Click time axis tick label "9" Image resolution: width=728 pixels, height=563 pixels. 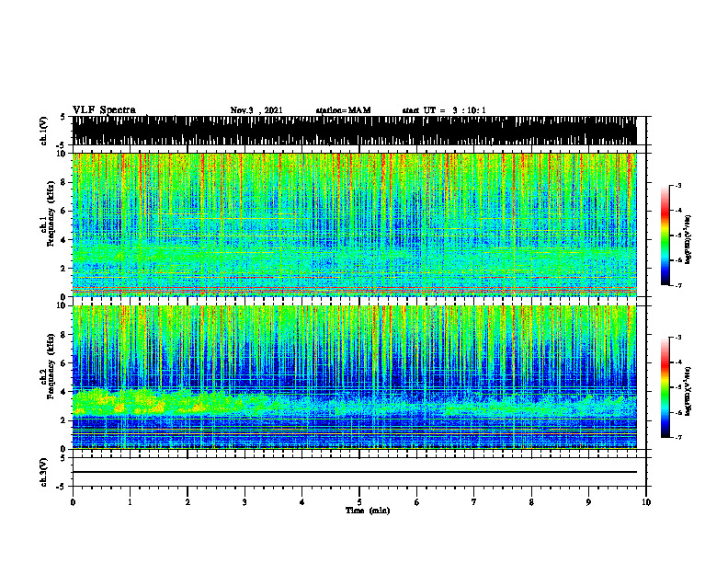pos(588,502)
